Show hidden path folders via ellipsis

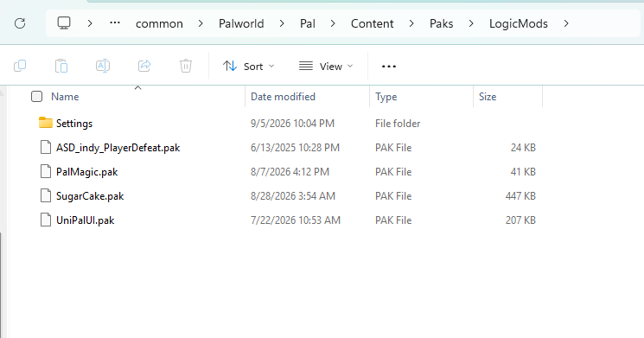[115, 23]
